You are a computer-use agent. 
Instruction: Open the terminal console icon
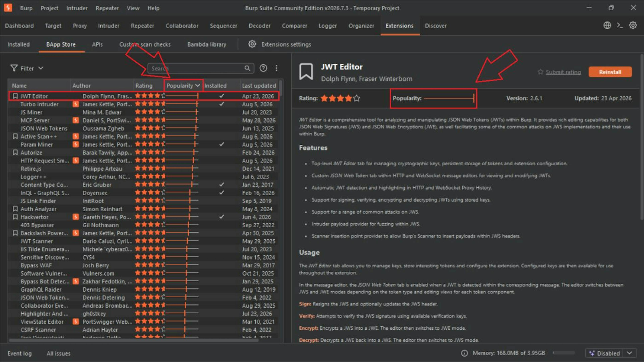pos(620,25)
